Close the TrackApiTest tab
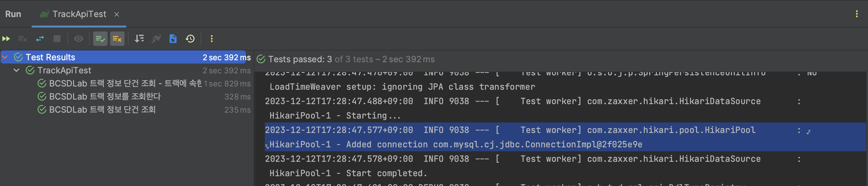Image resolution: width=868 pixels, height=186 pixels. point(117,14)
